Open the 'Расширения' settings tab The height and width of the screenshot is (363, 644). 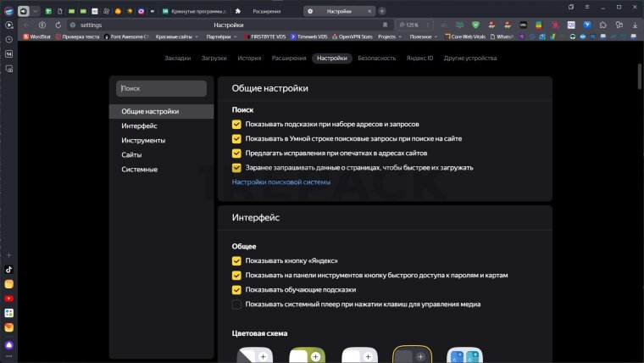288,59
